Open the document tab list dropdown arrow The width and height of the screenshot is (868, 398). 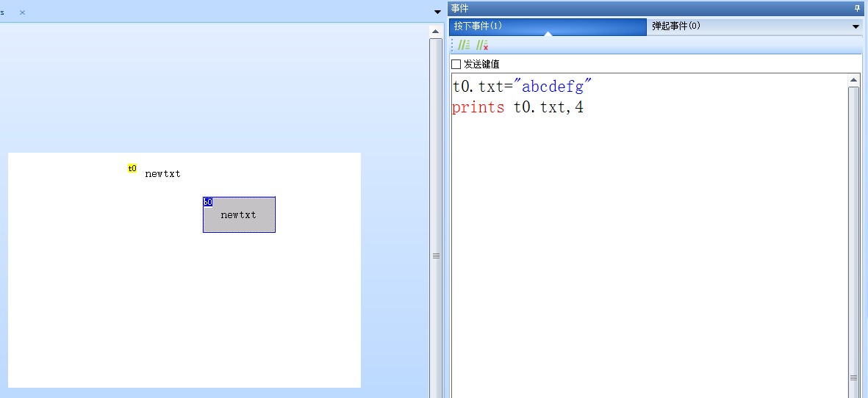[437, 12]
